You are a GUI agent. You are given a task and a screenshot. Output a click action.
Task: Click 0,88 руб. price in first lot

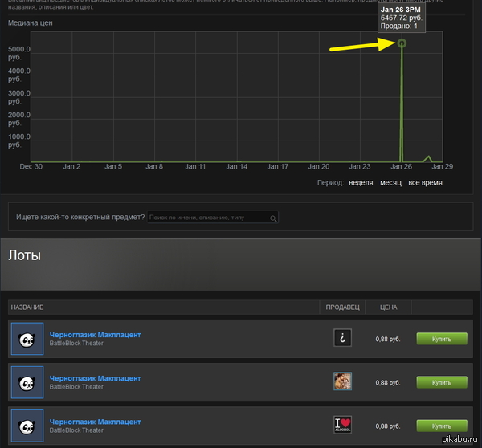point(388,340)
